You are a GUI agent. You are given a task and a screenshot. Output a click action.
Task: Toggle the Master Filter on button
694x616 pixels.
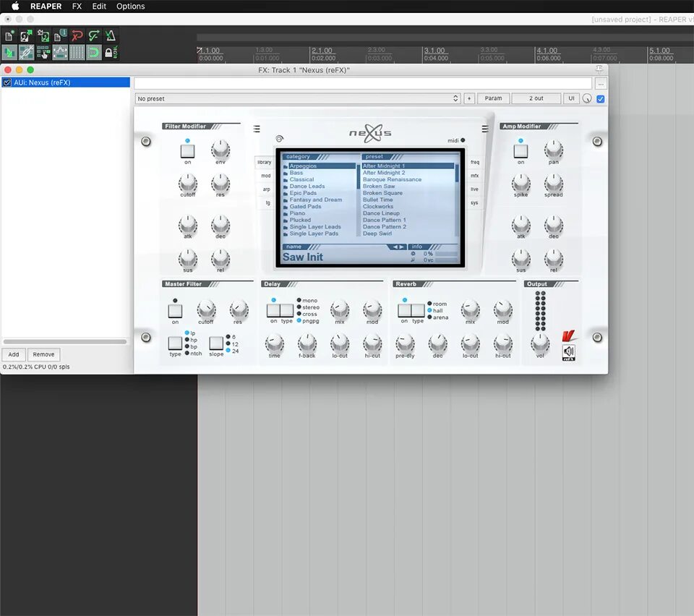click(175, 311)
